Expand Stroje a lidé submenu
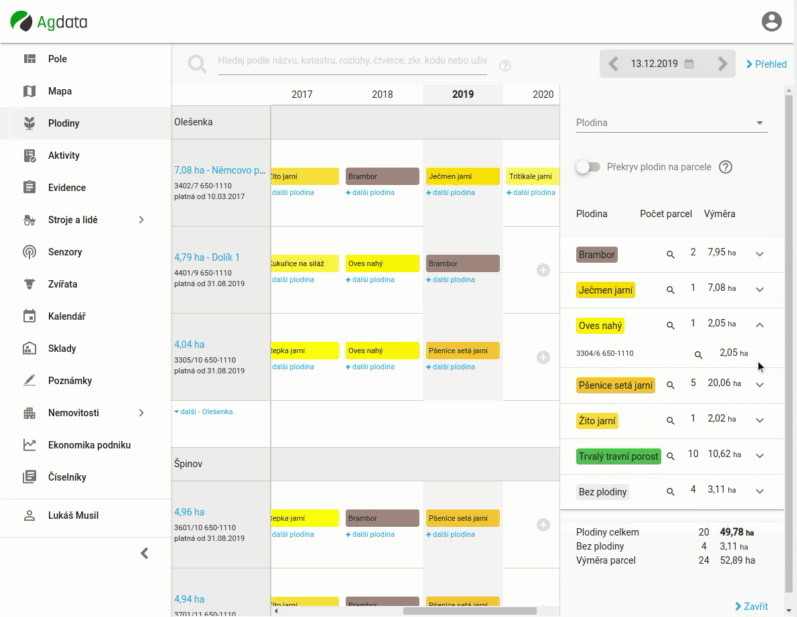 point(141,220)
